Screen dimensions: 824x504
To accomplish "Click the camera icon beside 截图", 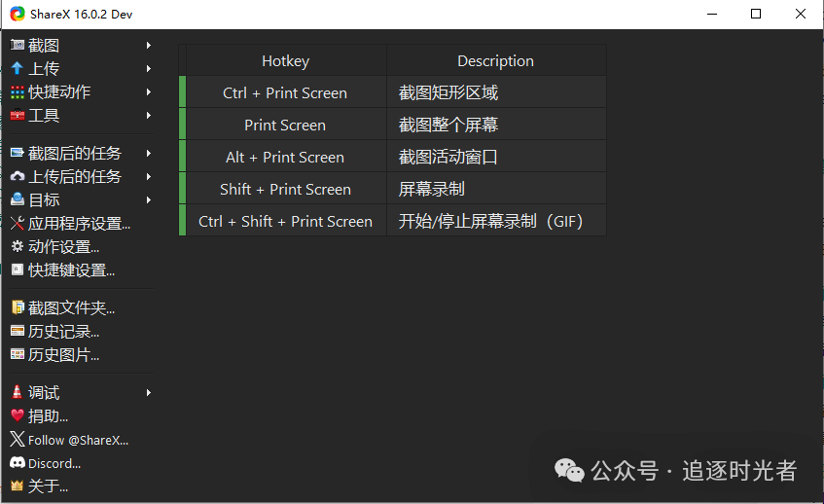I will (18, 45).
